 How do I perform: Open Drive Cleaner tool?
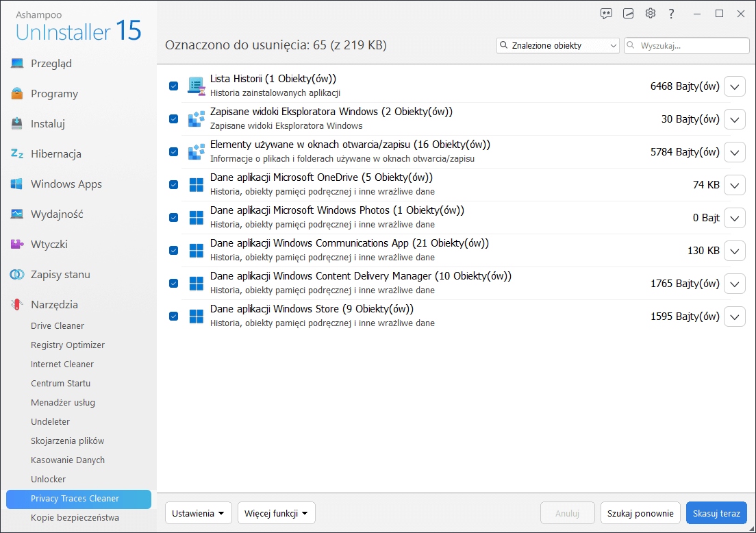click(x=58, y=325)
